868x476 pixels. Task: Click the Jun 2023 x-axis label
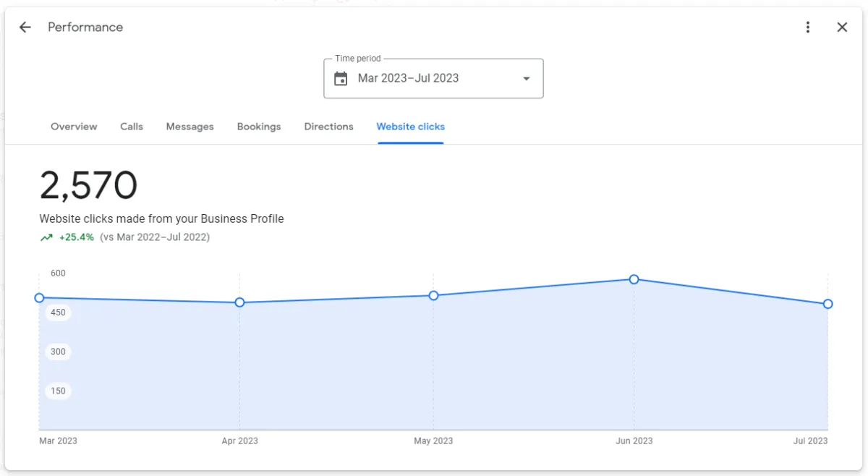[634, 441]
